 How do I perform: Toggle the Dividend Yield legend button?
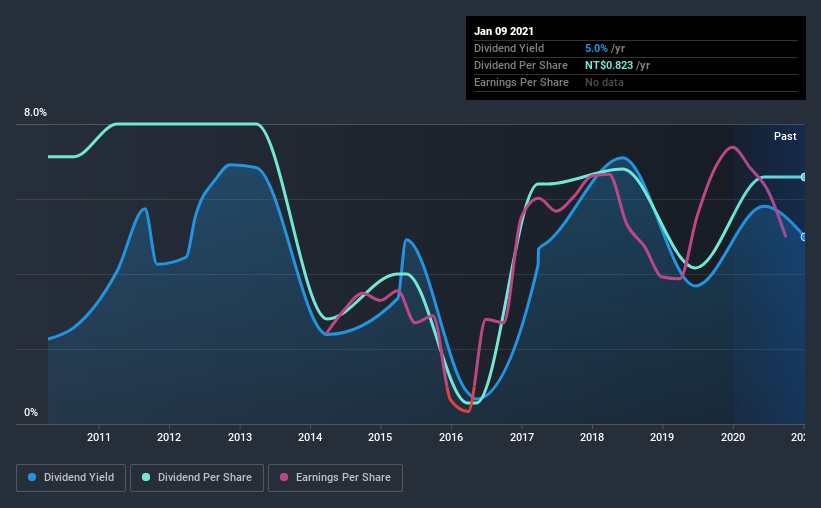coord(71,478)
